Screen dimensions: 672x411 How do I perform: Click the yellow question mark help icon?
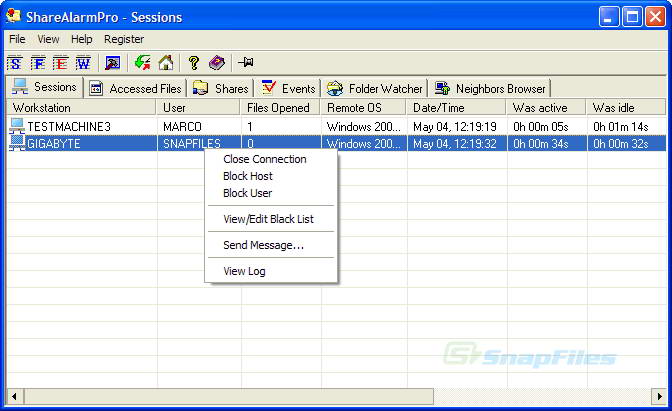click(194, 63)
